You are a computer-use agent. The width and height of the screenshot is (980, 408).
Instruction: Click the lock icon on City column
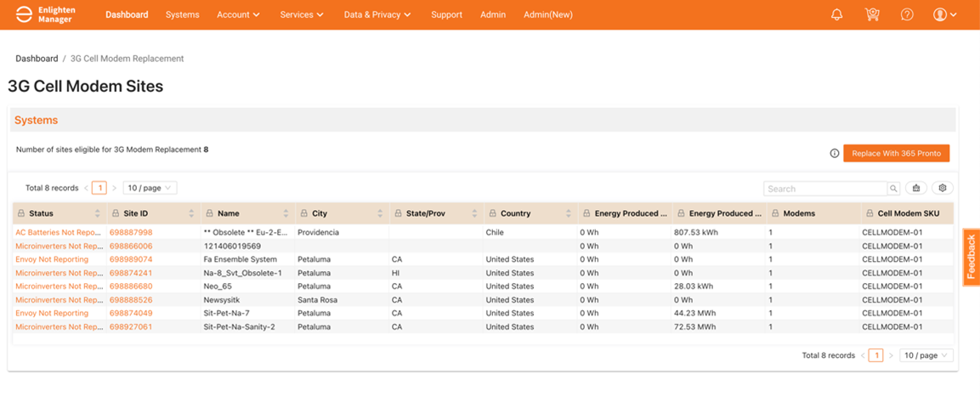coord(303,213)
